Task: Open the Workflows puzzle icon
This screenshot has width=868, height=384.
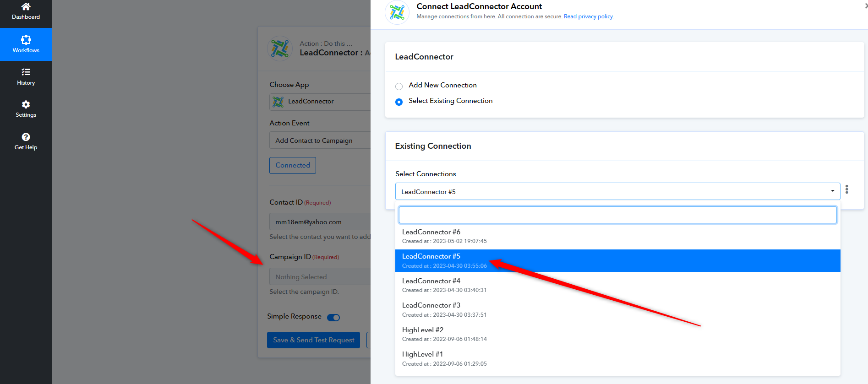Action: pyautogui.click(x=26, y=40)
